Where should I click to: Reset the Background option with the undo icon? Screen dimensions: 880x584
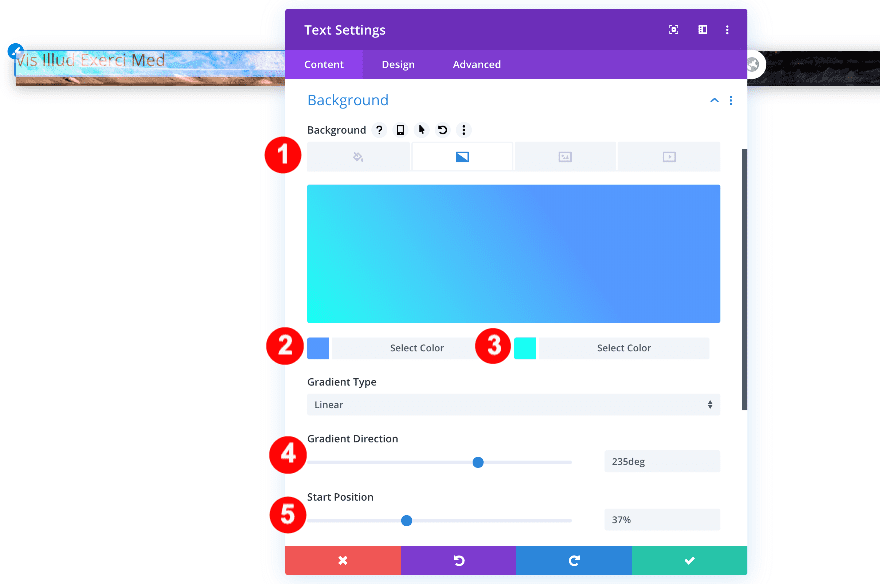pyautogui.click(x=442, y=130)
